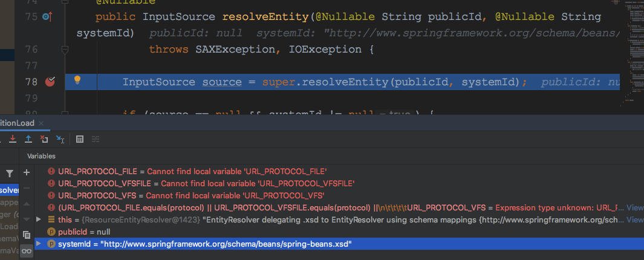Expand the systemId variable node
This screenshot has width=644, height=260.
pos(39,244)
